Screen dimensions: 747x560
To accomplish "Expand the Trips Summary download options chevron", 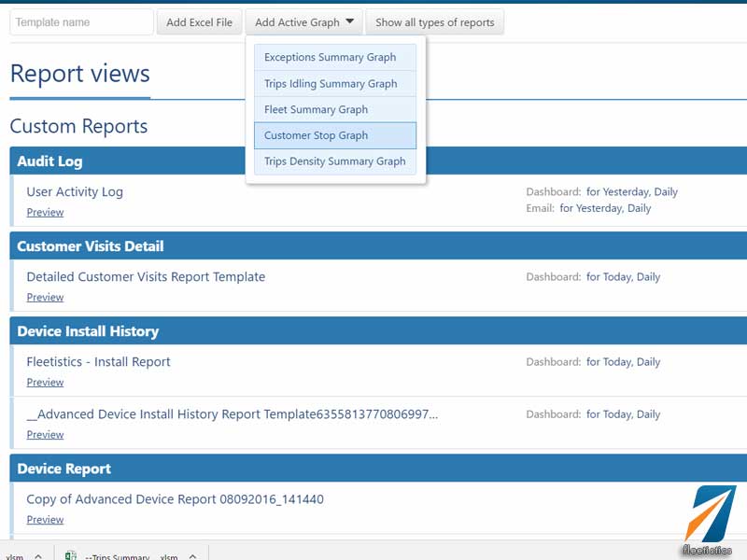I will [x=192, y=555].
